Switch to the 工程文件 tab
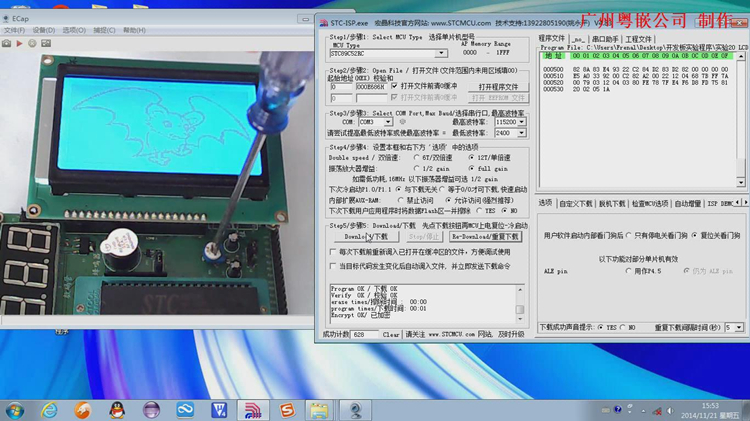This screenshot has height=421, width=750. 638,39
